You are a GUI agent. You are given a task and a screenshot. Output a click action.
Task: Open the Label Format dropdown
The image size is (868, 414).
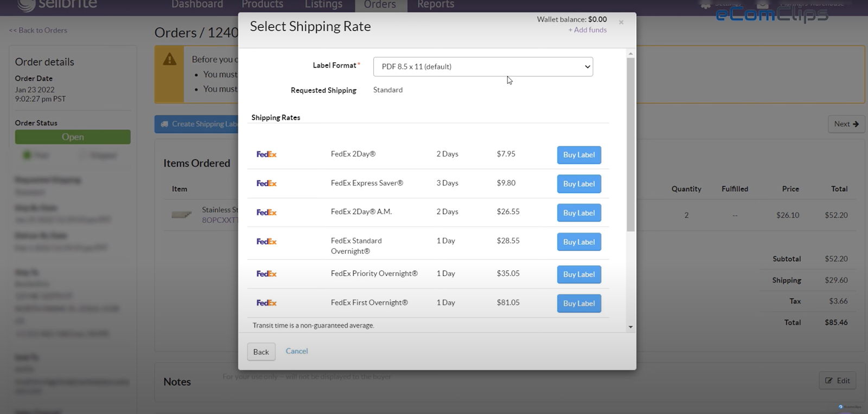pos(483,67)
